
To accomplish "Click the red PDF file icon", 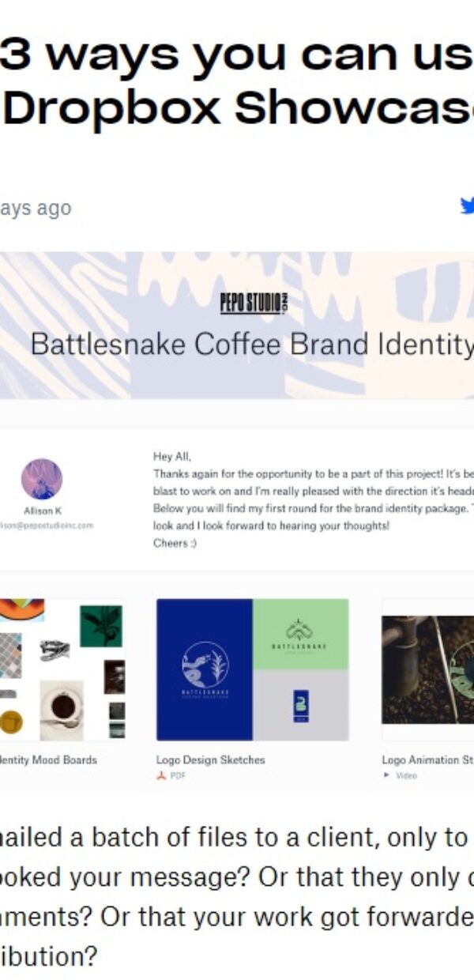I will (161, 776).
